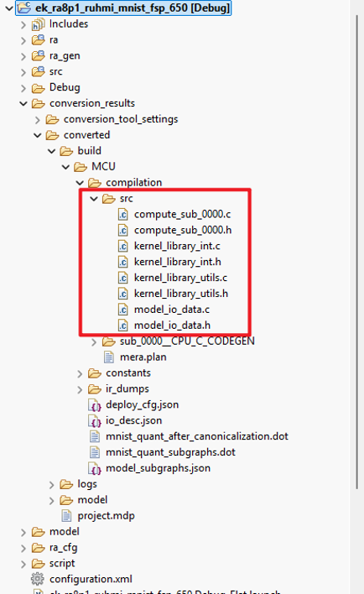
Task: Click the deploy_cfg.json file icon
Action: tap(95, 405)
